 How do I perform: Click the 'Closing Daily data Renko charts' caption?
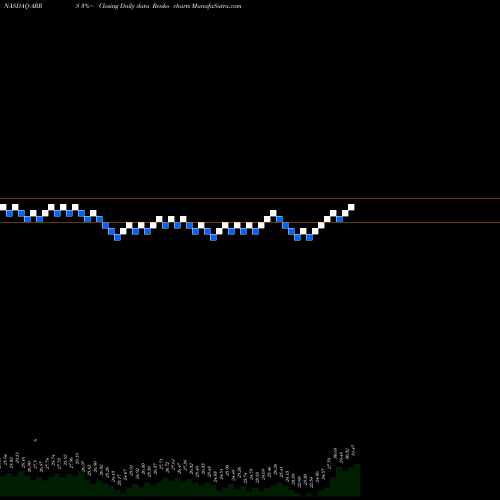144,6
